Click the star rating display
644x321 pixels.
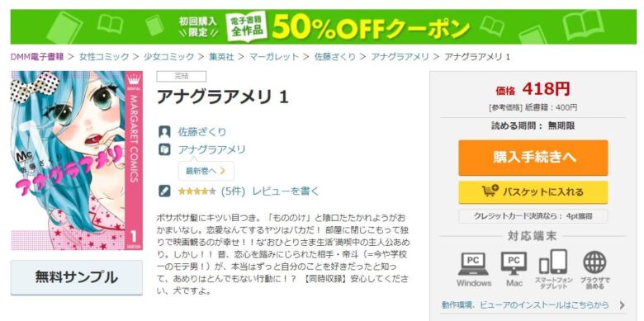tap(197, 191)
